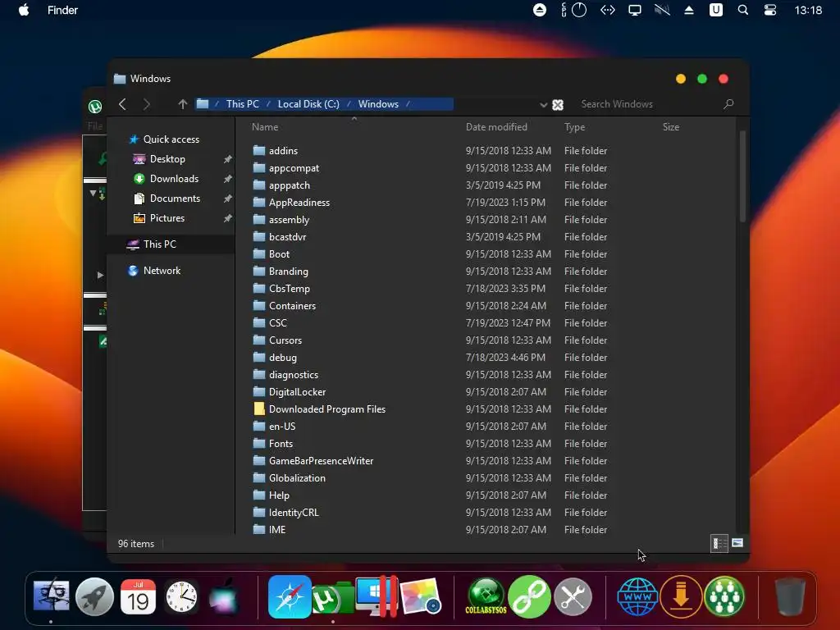This screenshot has width=840, height=630.
Task: Click the pin icon next to Documents
Action: point(228,199)
